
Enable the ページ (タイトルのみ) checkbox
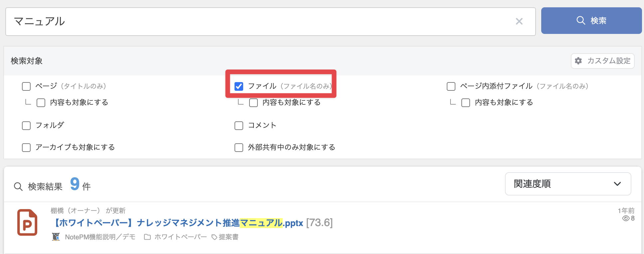pyautogui.click(x=26, y=86)
